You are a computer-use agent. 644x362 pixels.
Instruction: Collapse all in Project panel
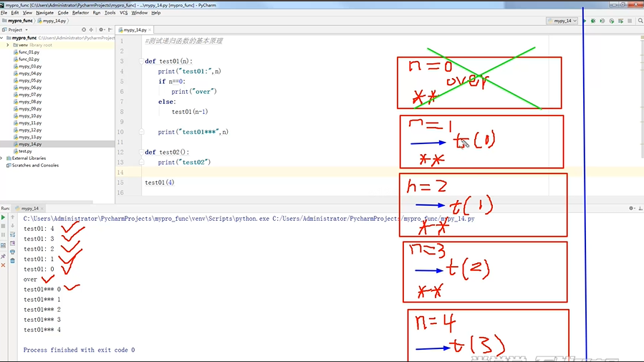(91, 29)
